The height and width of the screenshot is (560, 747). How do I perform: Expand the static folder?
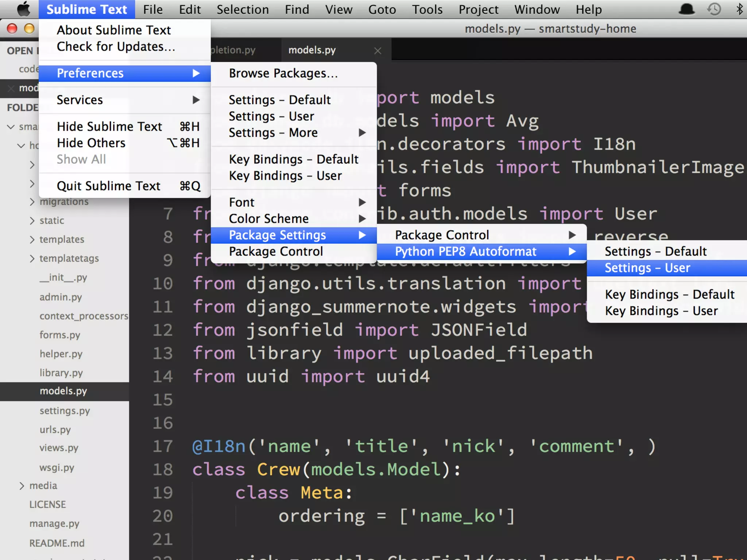point(32,221)
